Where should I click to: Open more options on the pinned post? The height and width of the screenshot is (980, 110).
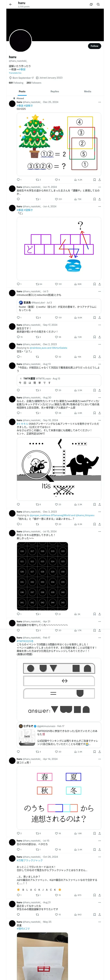point(99,102)
